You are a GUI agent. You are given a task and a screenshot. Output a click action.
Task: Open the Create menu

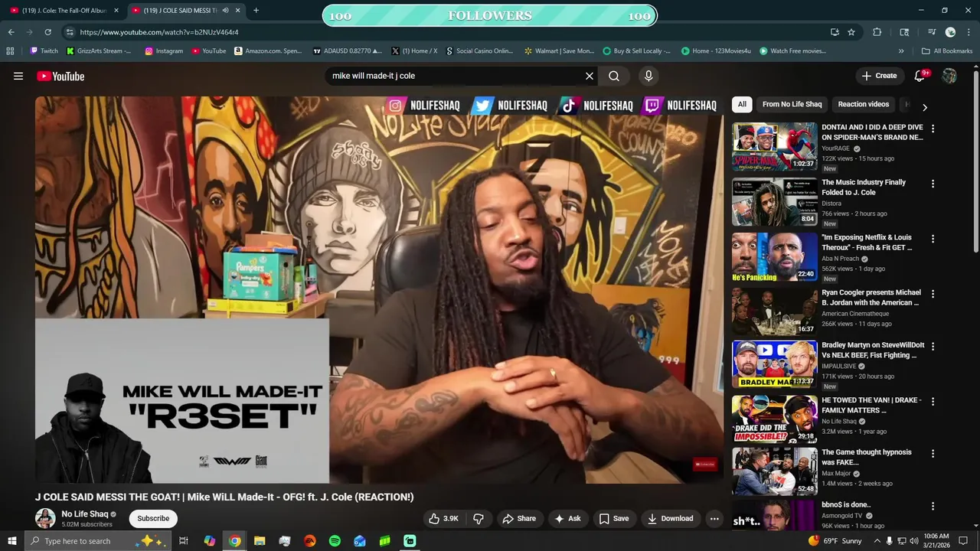[879, 76]
